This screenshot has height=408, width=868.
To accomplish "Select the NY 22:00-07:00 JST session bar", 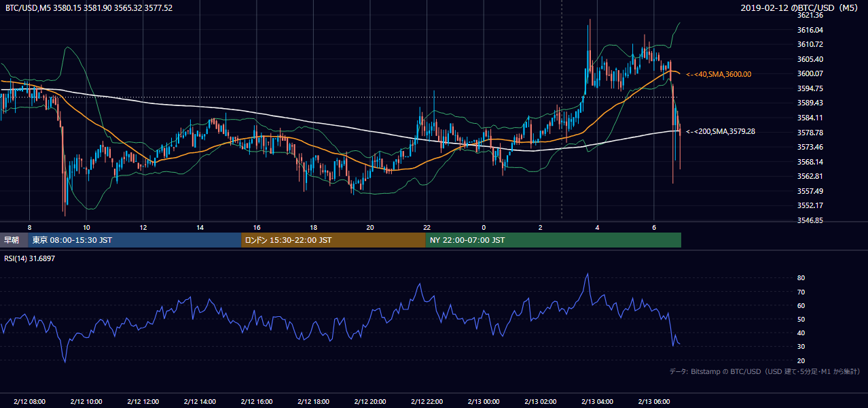I will 554,240.
